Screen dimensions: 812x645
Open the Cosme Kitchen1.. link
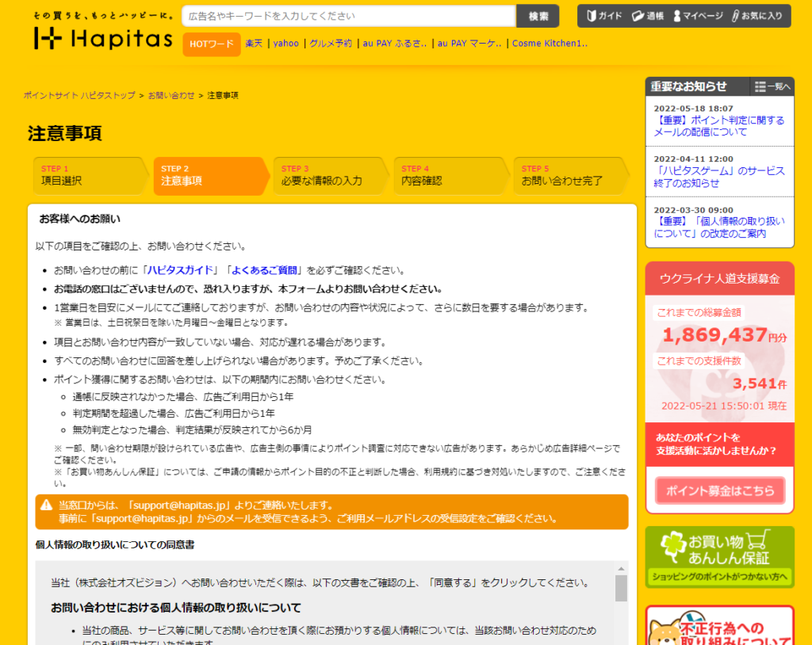[550, 44]
